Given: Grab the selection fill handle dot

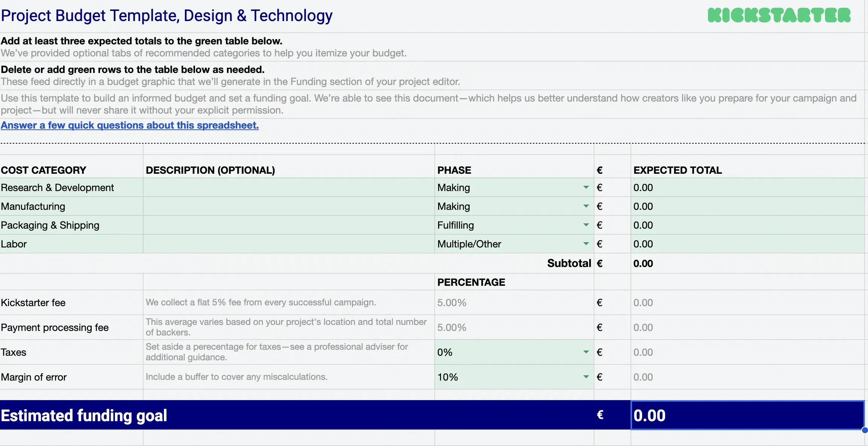Looking at the screenshot, I should tap(865, 430).
